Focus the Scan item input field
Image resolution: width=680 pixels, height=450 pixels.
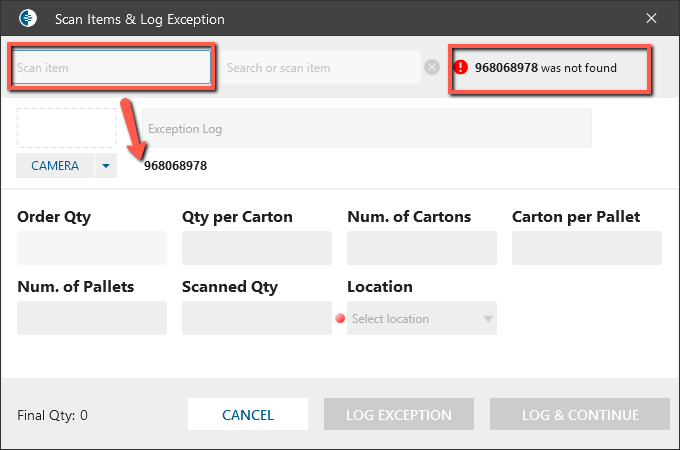[112, 68]
